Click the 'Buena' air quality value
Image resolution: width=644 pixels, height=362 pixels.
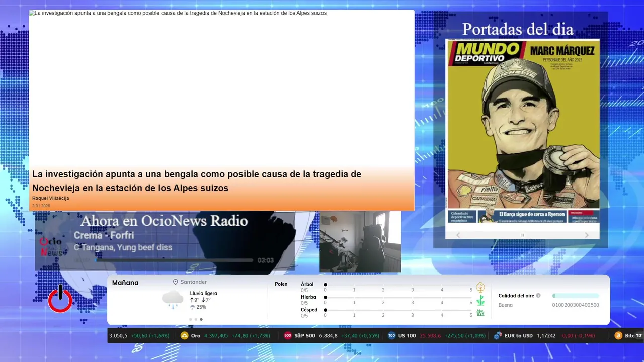[506, 305]
